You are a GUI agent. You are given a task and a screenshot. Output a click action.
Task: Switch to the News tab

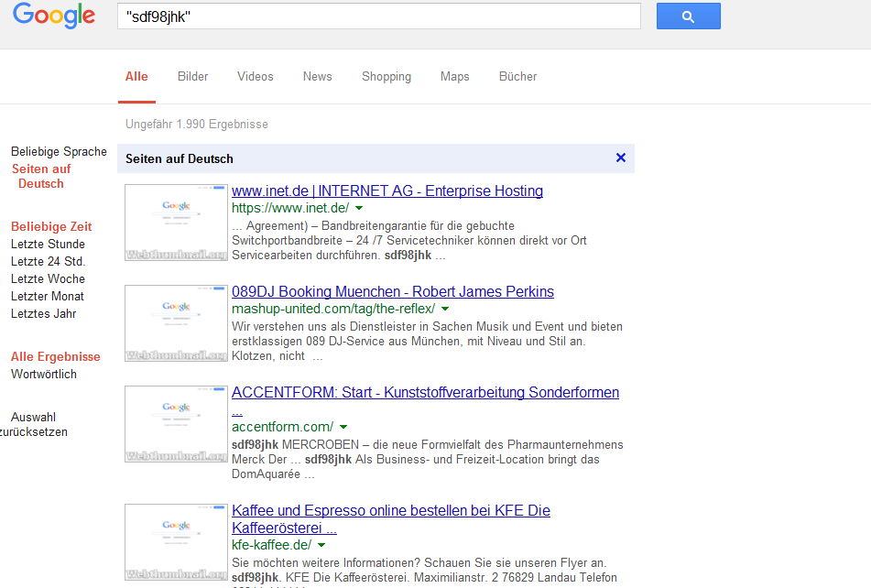pyautogui.click(x=317, y=77)
